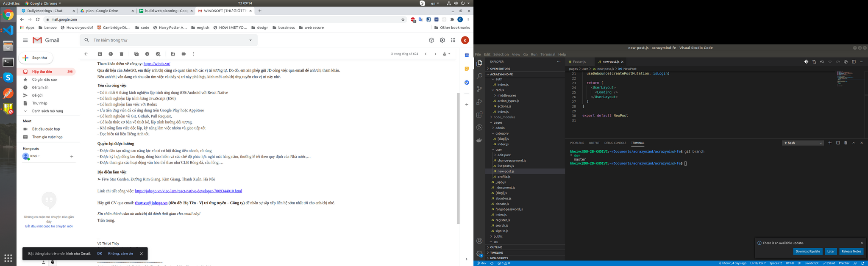Archive the open Gmail message

(100, 54)
